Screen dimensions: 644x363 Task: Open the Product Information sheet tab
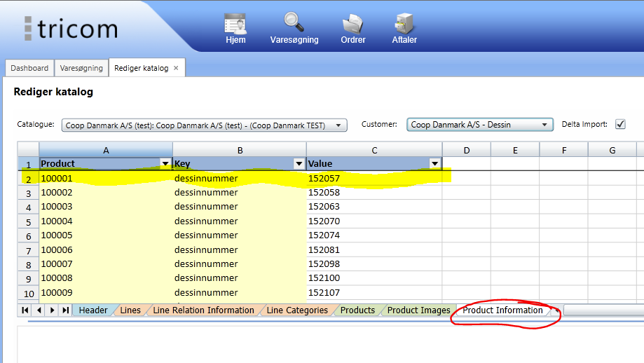502,310
